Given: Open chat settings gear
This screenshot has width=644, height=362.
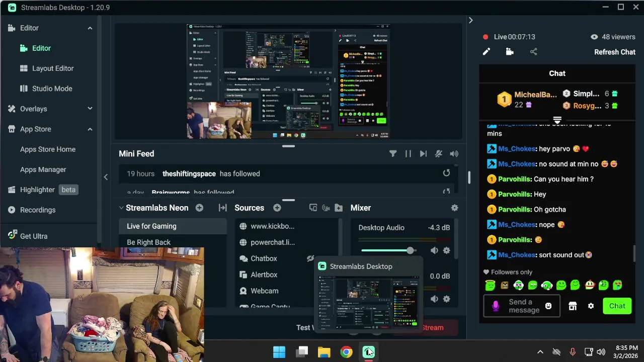Looking at the screenshot, I should [591, 306].
